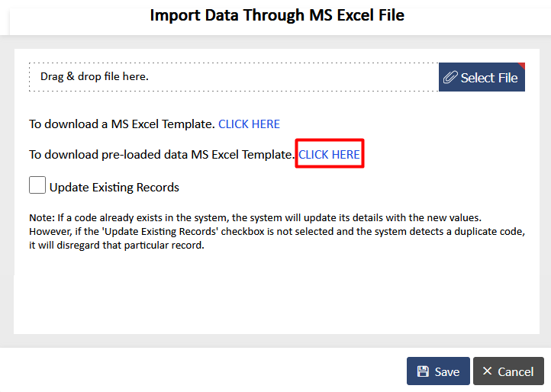The image size is (551, 392).
Task: Choose the Select File button
Action: pos(482,77)
